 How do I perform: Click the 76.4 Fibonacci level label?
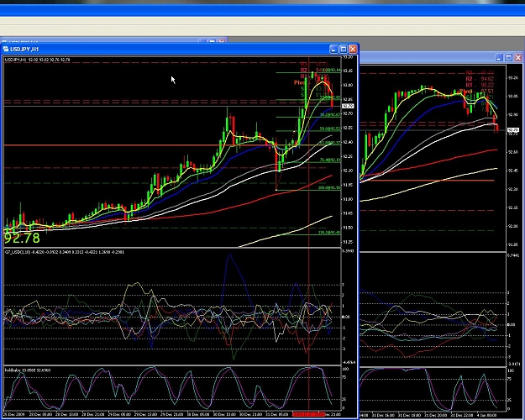click(x=330, y=160)
